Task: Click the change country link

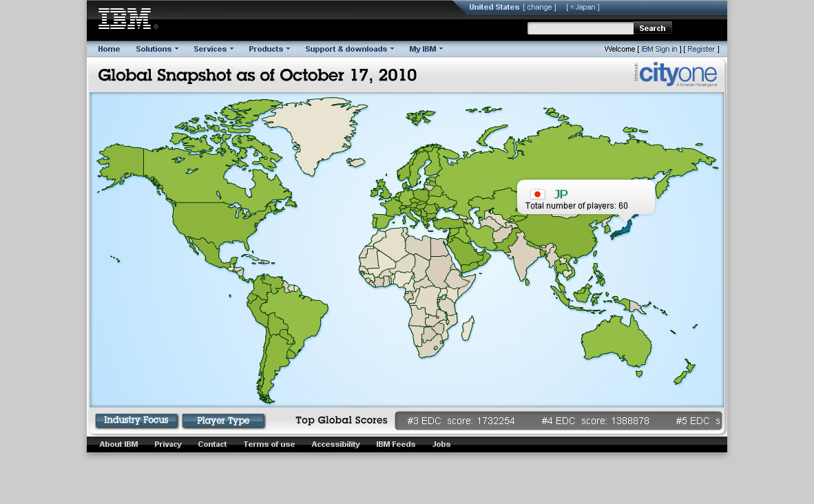Action: 539,7
